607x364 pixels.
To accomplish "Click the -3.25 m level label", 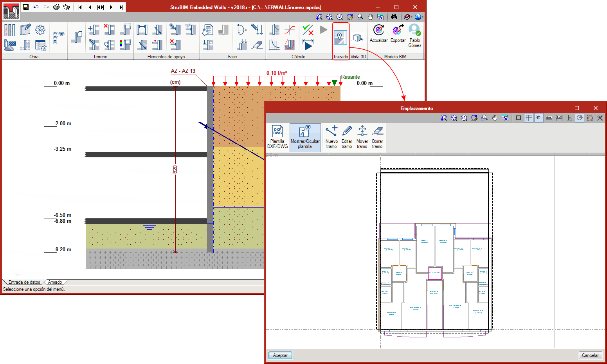I will (63, 149).
